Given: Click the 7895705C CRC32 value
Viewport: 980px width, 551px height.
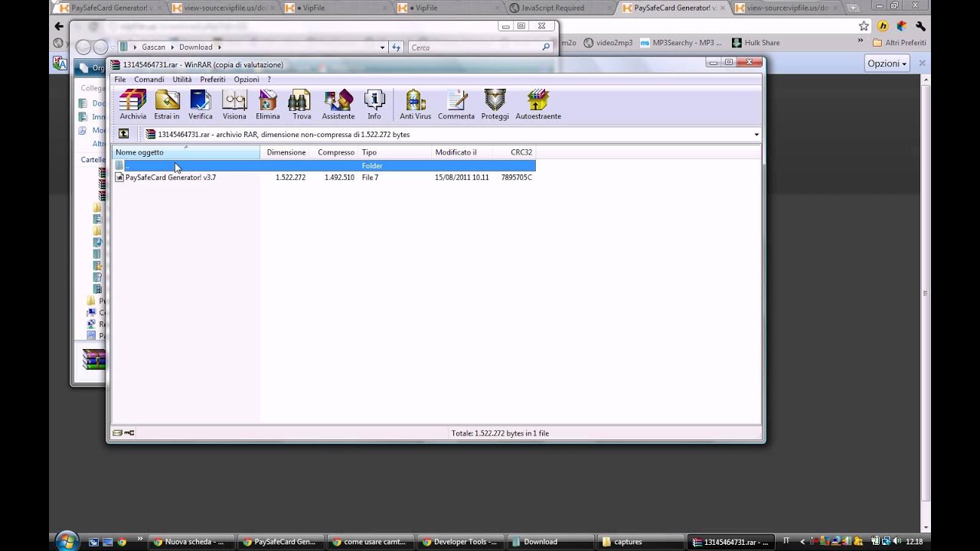Looking at the screenshot, I should coord(516,178).
